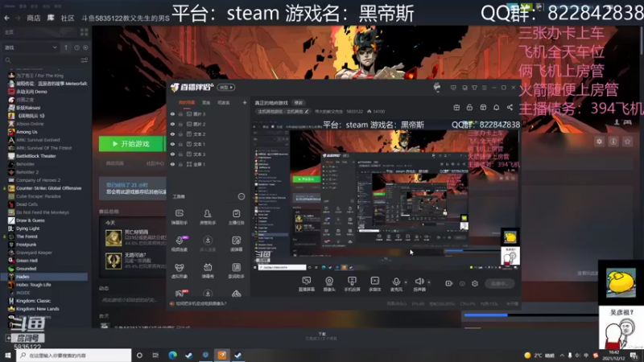Toggle the lock on the 图片 3 layer
The height and width of the screenshot is (362, 644).
(x=180, y=114)
